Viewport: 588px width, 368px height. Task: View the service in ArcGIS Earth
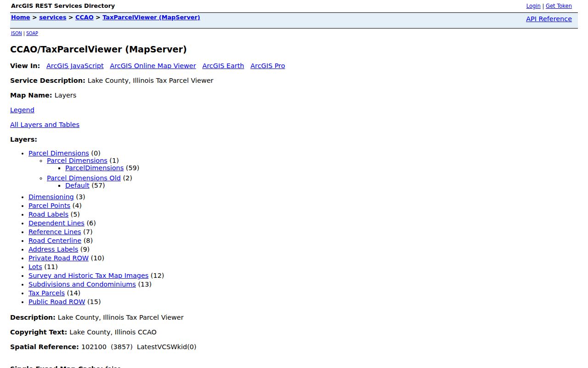(223, 66)
